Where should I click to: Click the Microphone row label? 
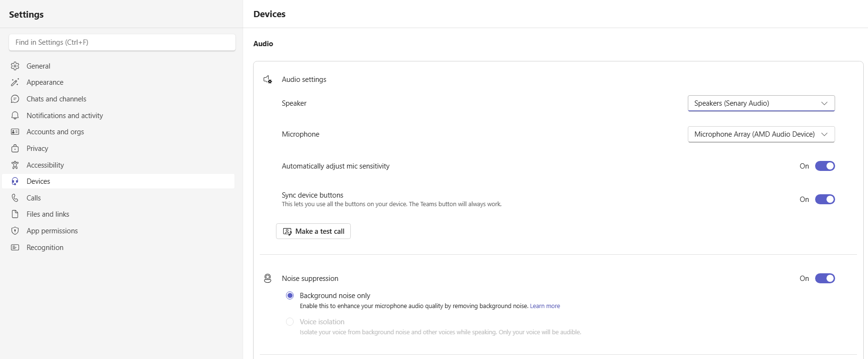(300, 134)
